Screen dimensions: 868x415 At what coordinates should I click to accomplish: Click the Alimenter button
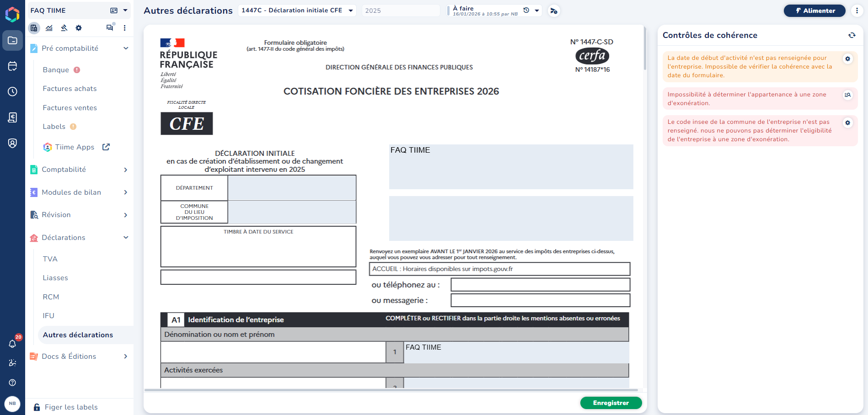[814, 11]
